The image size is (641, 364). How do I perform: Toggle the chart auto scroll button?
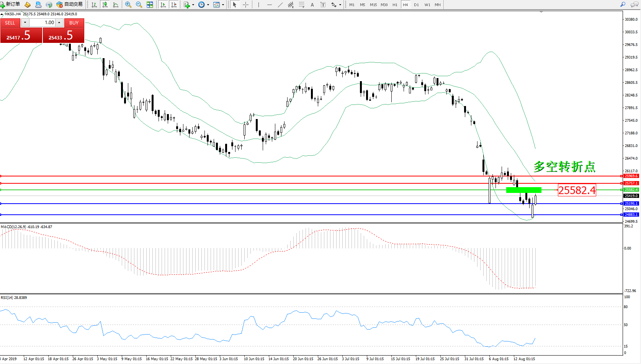[163, 5]
